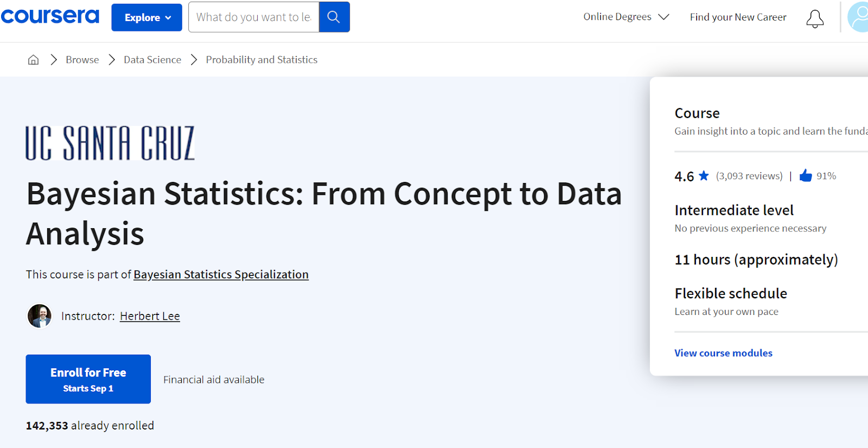This screenshot has width=868, height=448.
Task: Go to Data Science breadcrumb
Action: (x=152, y=60)
